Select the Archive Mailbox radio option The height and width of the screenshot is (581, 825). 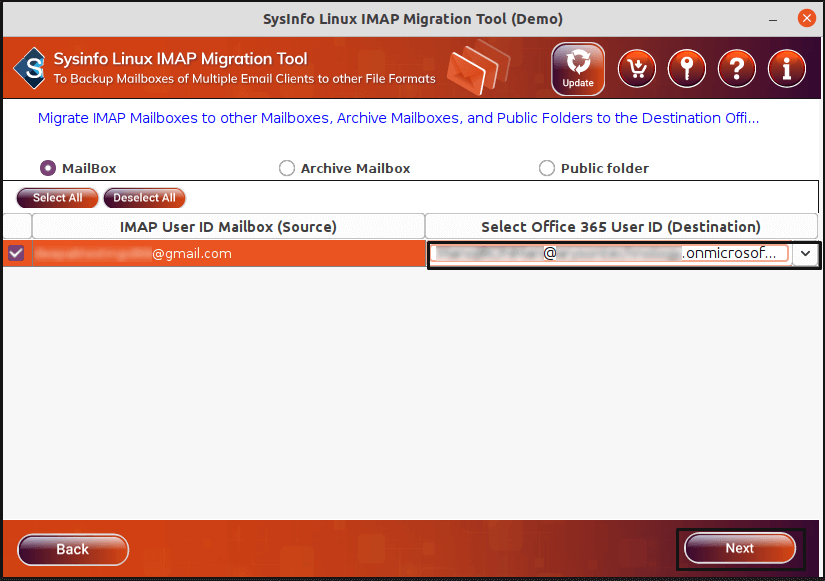[x=287, y=168]
